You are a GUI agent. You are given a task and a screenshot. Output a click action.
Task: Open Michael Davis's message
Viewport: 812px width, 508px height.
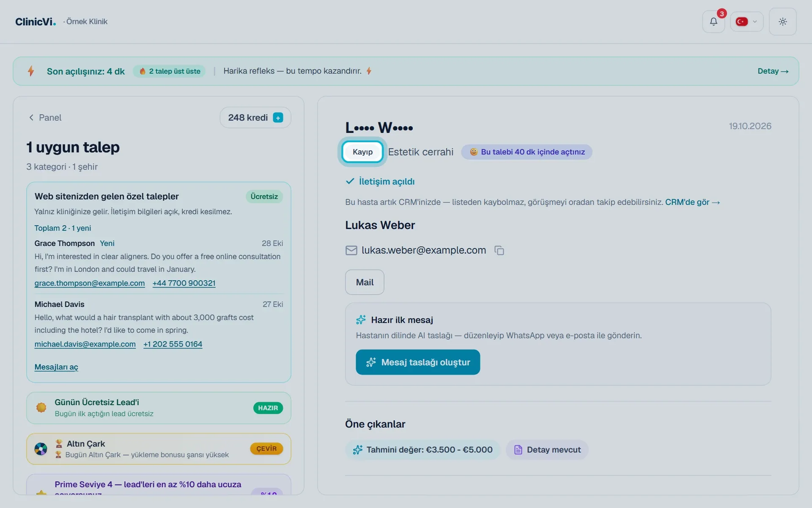[159, 324]
